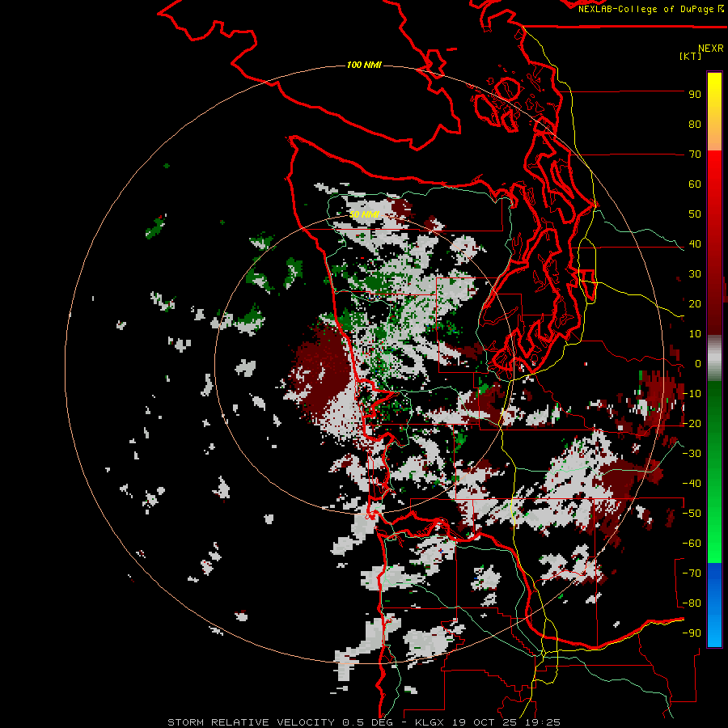This screenshot has width=728, height=728.
Task: Click the [KT] units label
Action: coord(691,56)
